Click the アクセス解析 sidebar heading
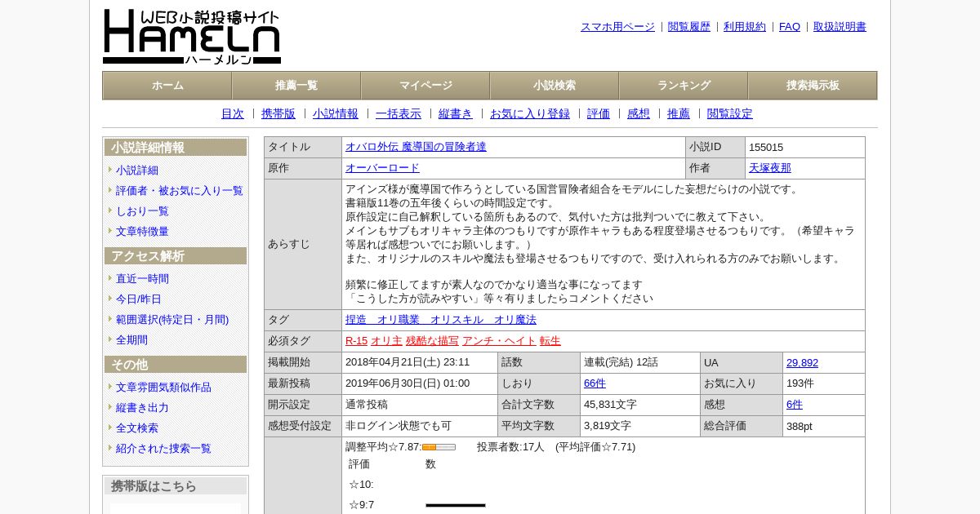Screen dimensions: 980x514 176,256
